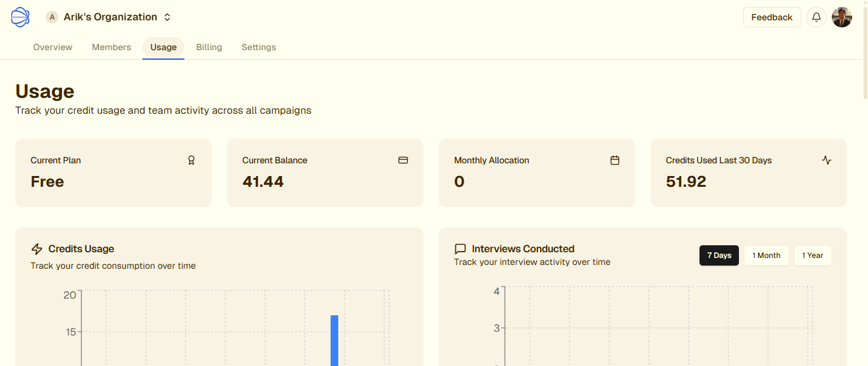Click the activity pulse icon on Credits Used
Viewport: 868px width, 366px height.
[826, 160]
